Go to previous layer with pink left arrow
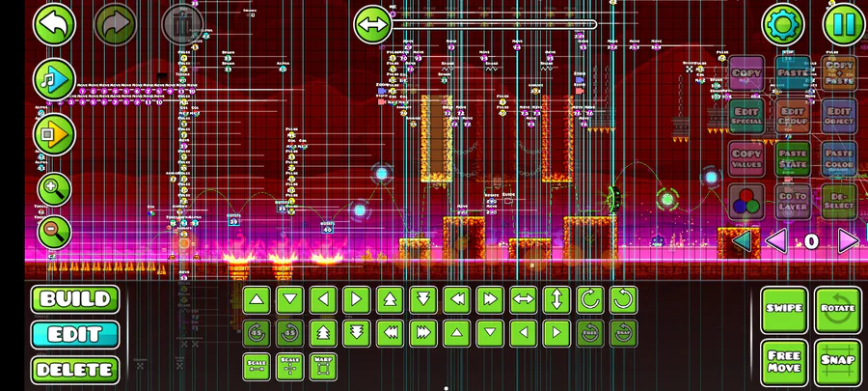 pyautogui.click(x=776, y=241)
